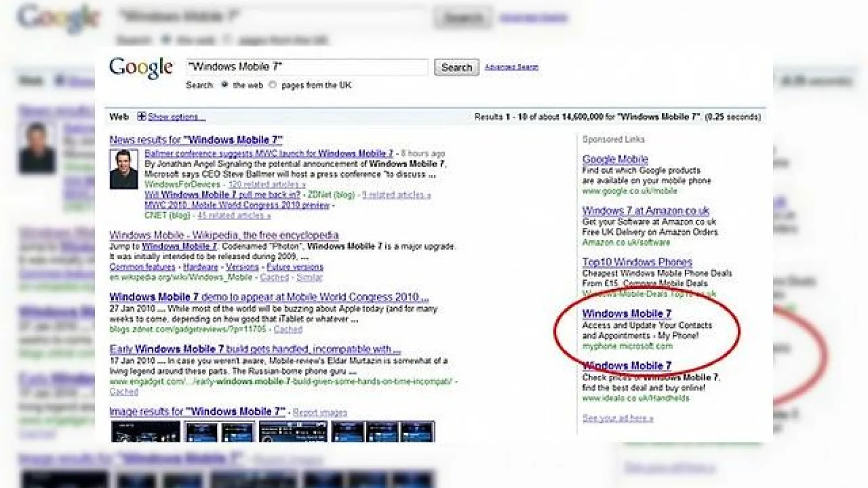Open the Advanced Search link

click(512, 67)
